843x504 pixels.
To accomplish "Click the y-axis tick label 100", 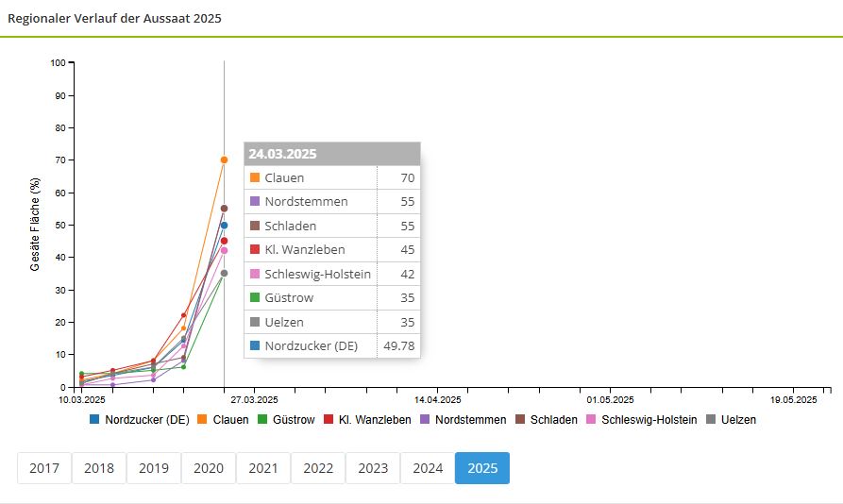I will [x=59, y=63].
